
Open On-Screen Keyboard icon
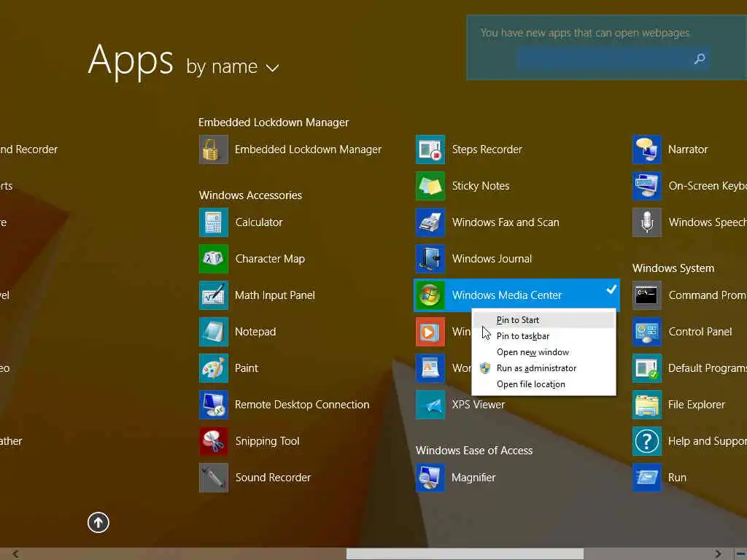647,186
